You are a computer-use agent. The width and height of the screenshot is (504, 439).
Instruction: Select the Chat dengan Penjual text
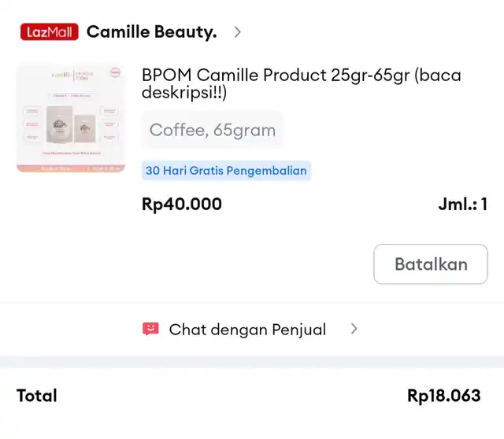point(247,330)
